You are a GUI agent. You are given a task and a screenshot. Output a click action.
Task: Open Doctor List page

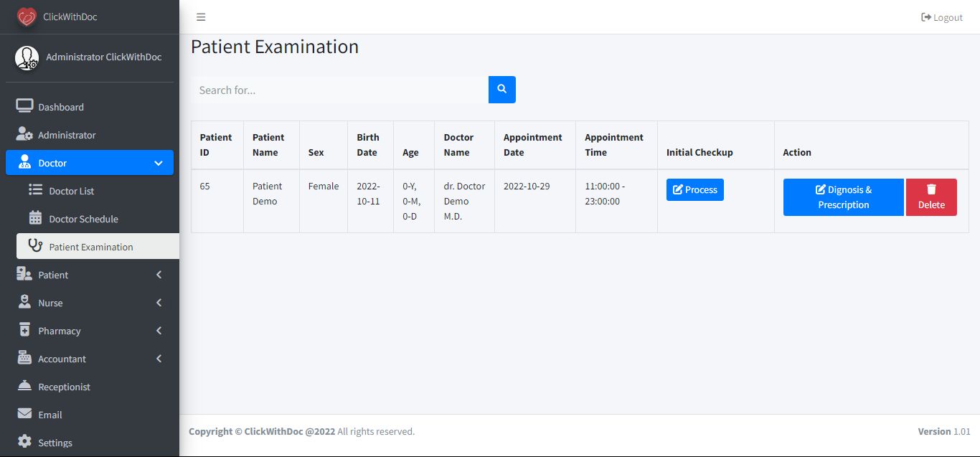point(98,190)
